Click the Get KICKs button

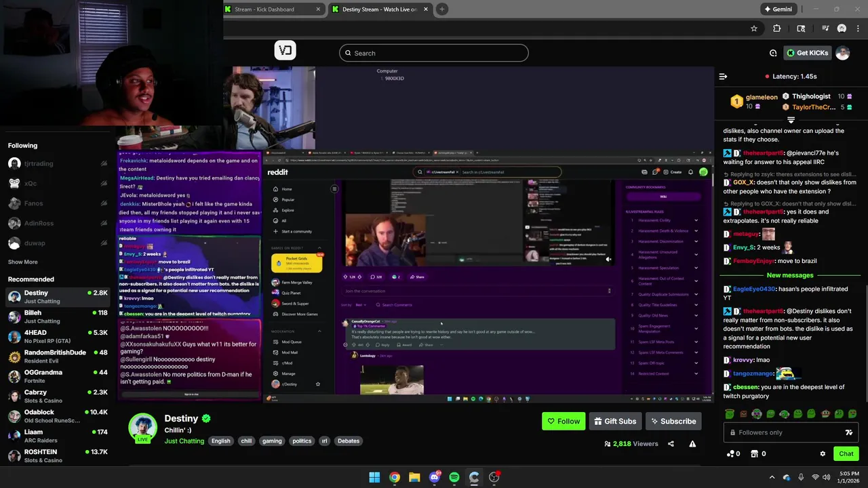click(x=808, y=53)
